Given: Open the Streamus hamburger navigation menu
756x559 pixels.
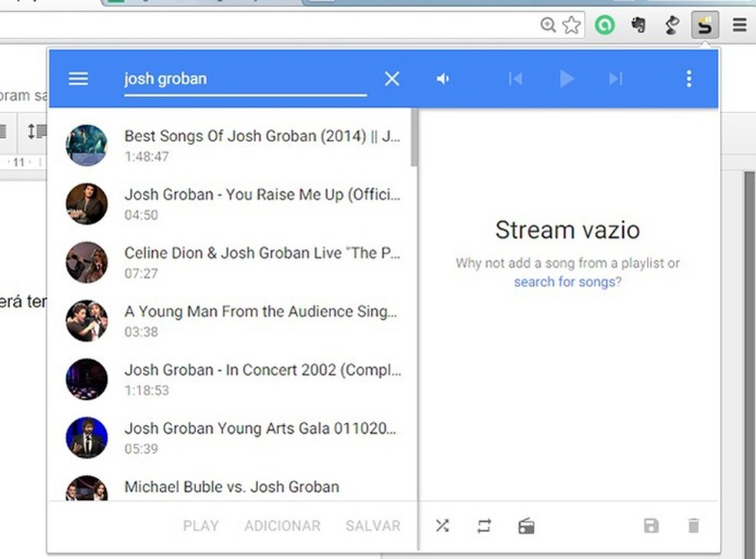Looking at the screenshot, I should (x=77, y=78).
